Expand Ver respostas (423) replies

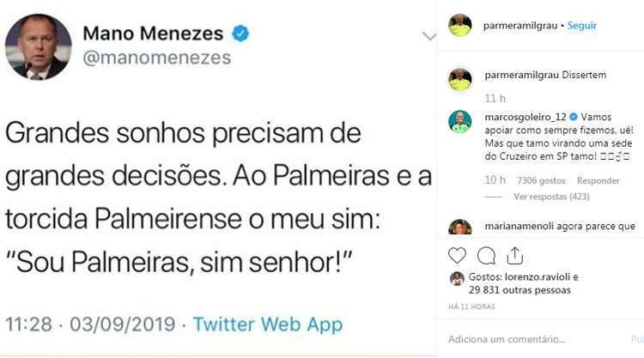549,197
